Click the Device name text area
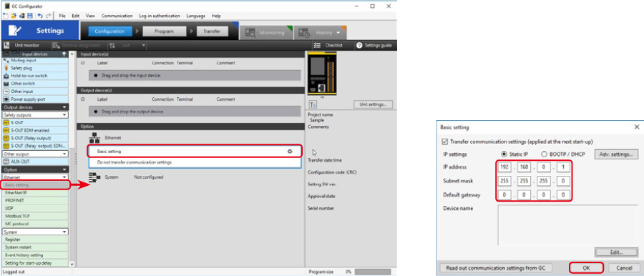The image size is (644, 276). click(567, 225)
